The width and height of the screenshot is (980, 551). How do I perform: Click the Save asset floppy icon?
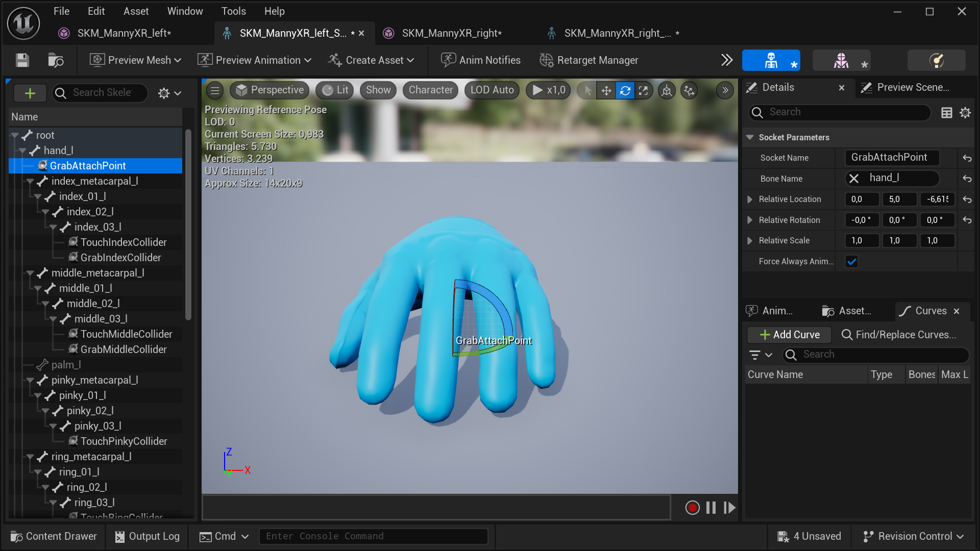[x=22, y=60]
